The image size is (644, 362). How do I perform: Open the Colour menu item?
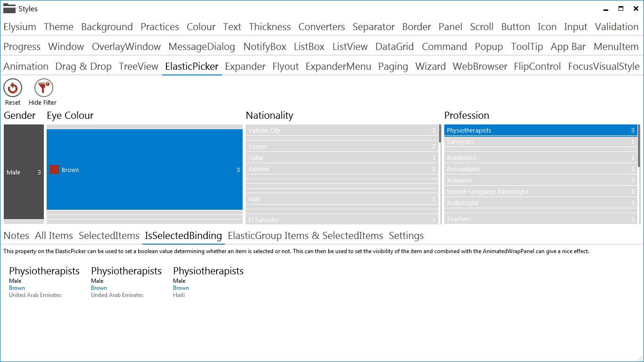coord(201,27)
